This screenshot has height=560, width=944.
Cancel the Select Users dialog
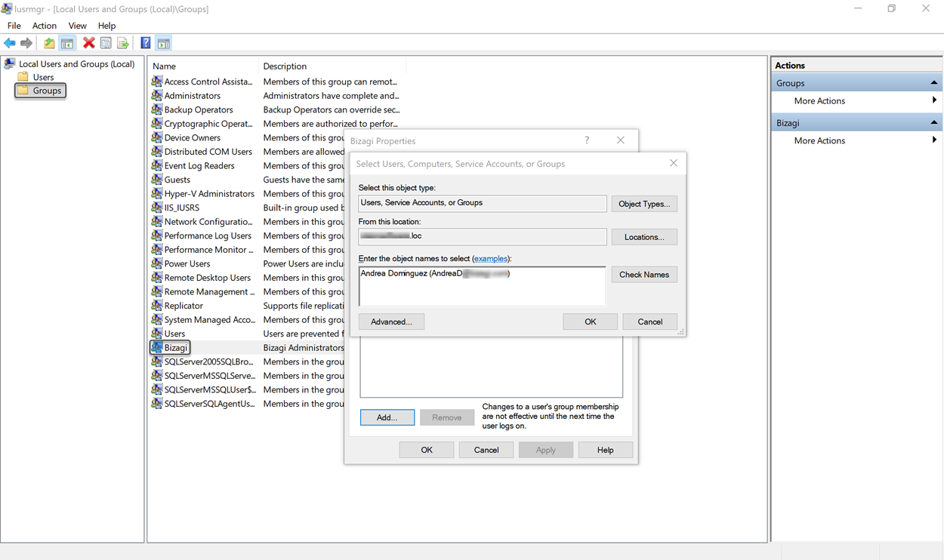650,322
